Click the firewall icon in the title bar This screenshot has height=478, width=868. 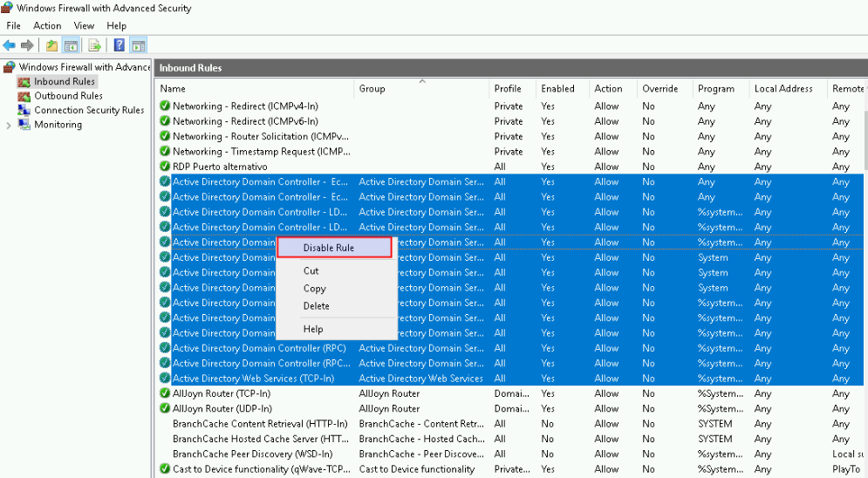[x=7, y=8]
